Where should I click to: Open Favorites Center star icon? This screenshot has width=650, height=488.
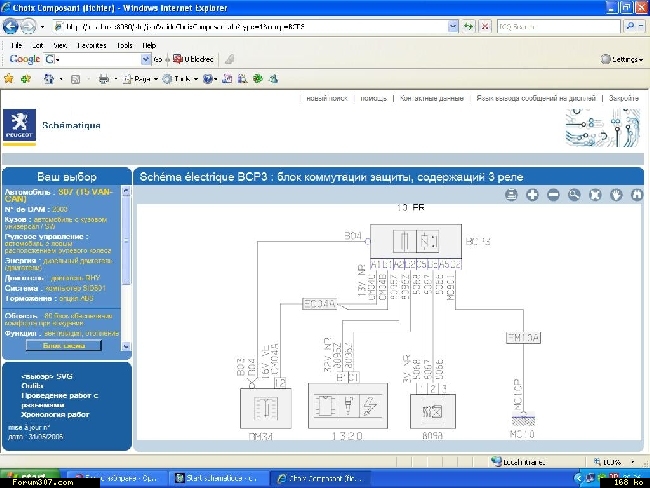pyautogui.click(x=9, y=78)
